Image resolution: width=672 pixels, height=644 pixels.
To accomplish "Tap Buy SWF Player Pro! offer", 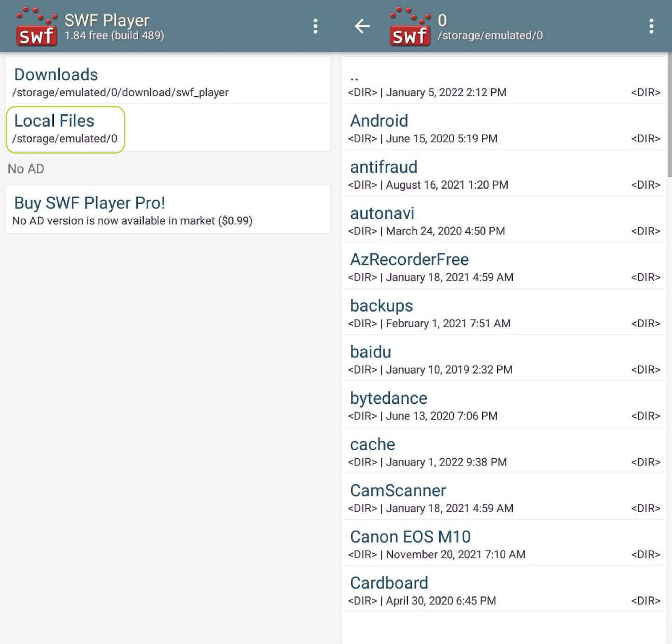I will pyautogui.click(x=168, y=210).
